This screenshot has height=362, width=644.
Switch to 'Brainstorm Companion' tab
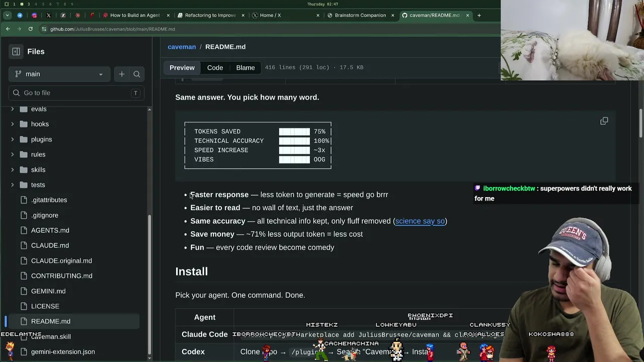360,15
